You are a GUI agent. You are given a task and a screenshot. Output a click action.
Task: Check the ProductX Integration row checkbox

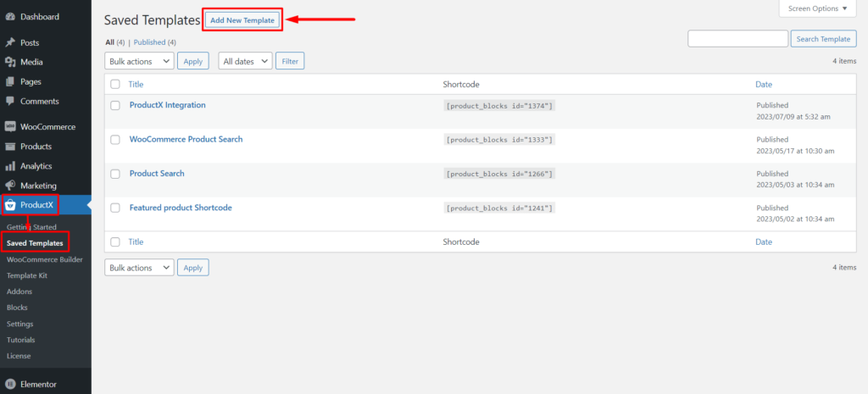point(115,105)
